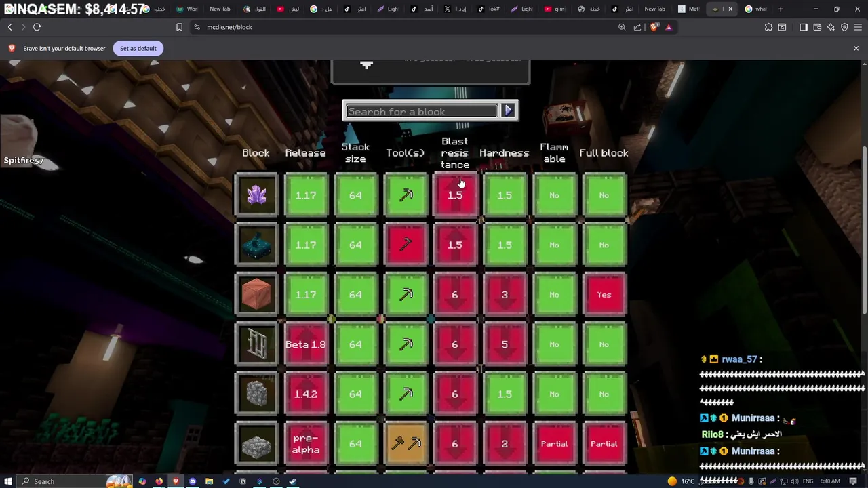Viewport: 868px width, 488px height.
Task: Click the amethyst cluster block icon
Action: point(256,195)
